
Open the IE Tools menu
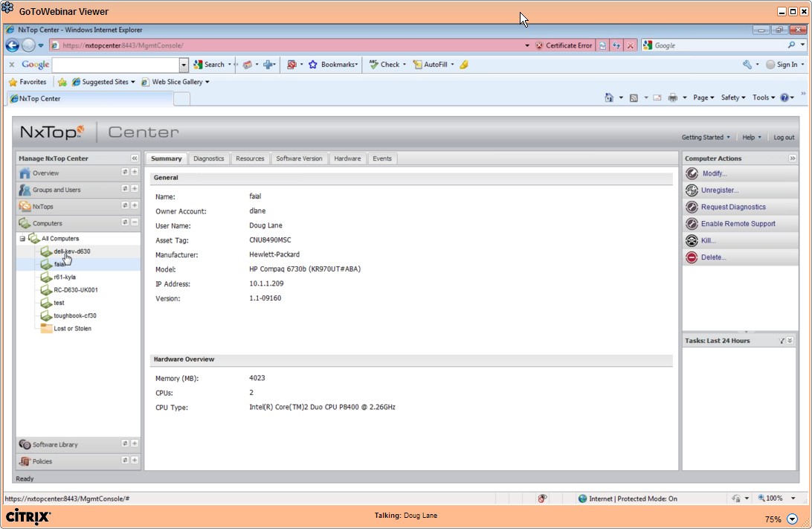click(x=764, y=97)
